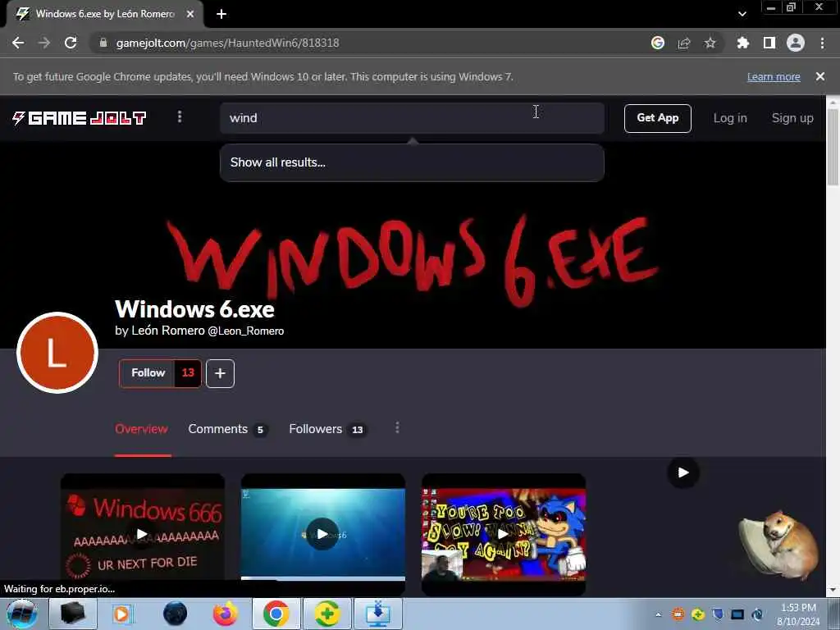The height and width of the screenshot is (630, 840).
Task: Open Chrome's three-dot menu
Action: pos(822,43)
